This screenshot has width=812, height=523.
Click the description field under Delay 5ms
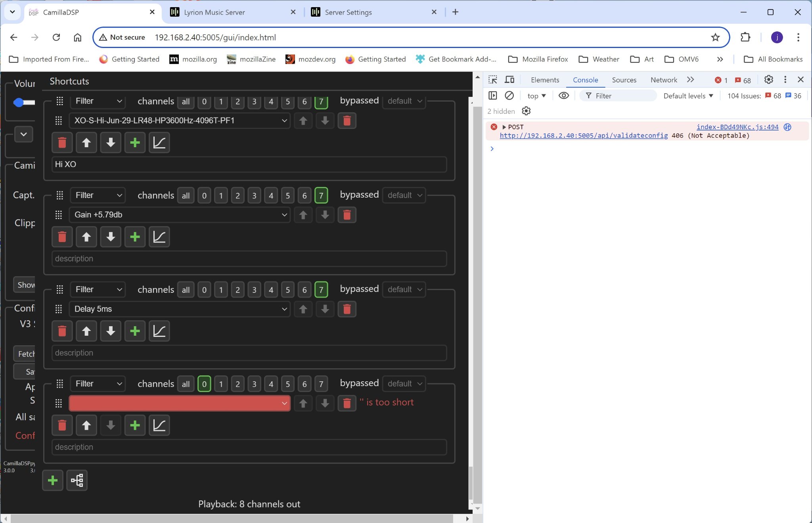249,353
